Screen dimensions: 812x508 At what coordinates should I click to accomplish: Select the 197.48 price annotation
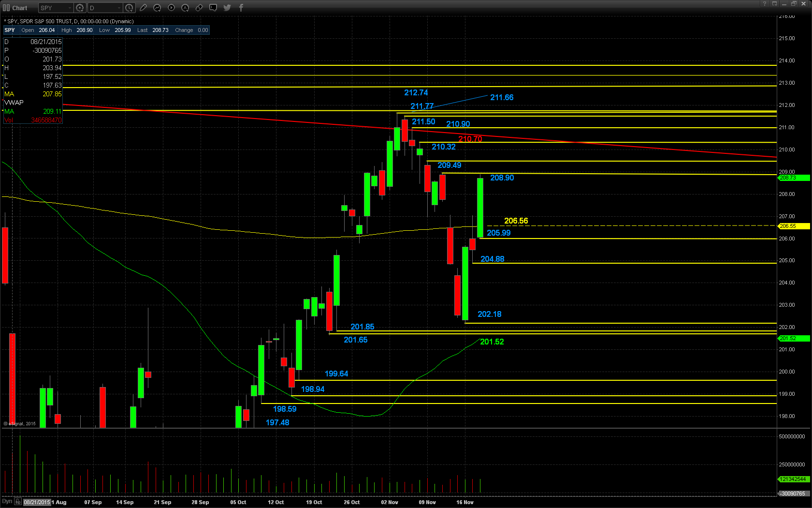277,422
